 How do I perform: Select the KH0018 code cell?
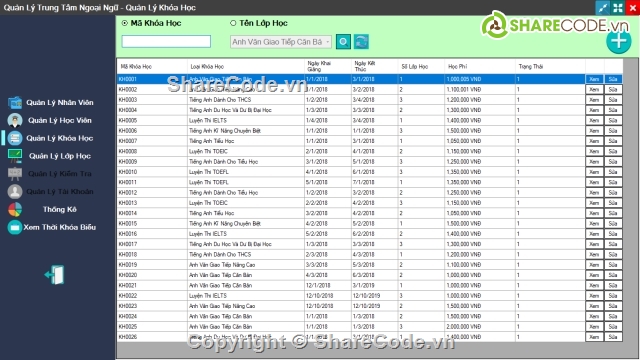[x=152, y=255]
